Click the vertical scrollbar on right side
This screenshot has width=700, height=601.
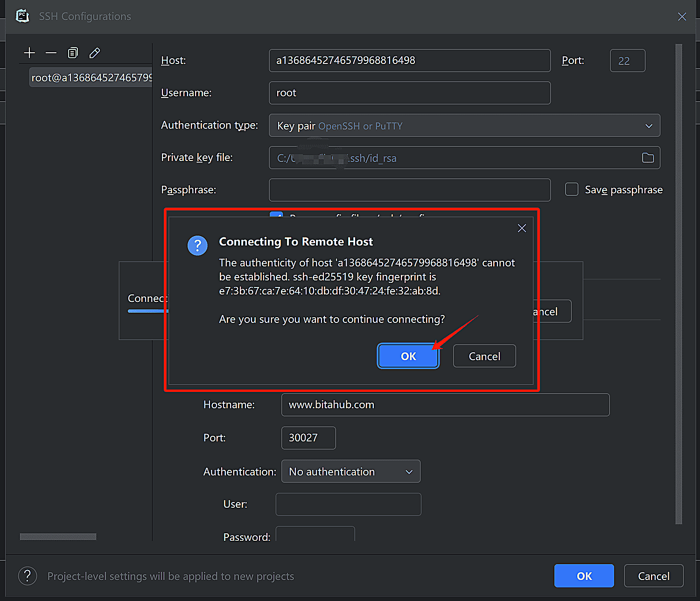(x=679, y=284)
